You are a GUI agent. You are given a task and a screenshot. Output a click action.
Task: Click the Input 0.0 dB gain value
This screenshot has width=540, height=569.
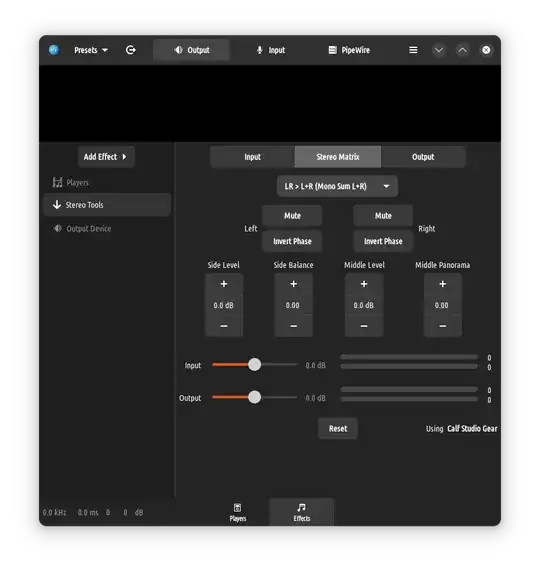[315, 365]
